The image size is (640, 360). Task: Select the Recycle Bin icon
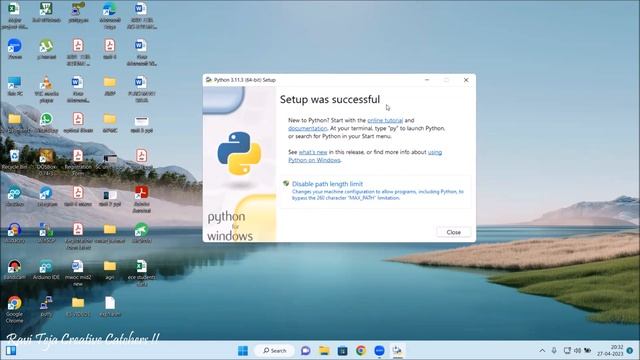click(x=15, y=160)
